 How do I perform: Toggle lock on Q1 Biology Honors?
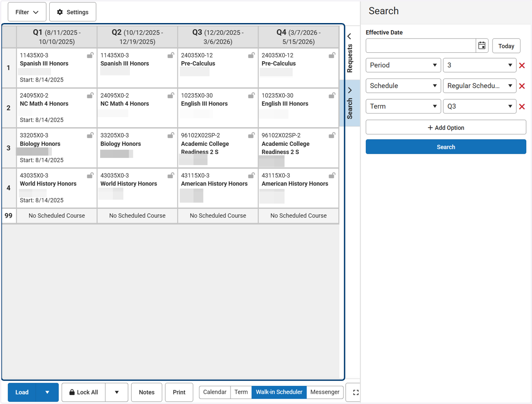[x=90, y=135]
